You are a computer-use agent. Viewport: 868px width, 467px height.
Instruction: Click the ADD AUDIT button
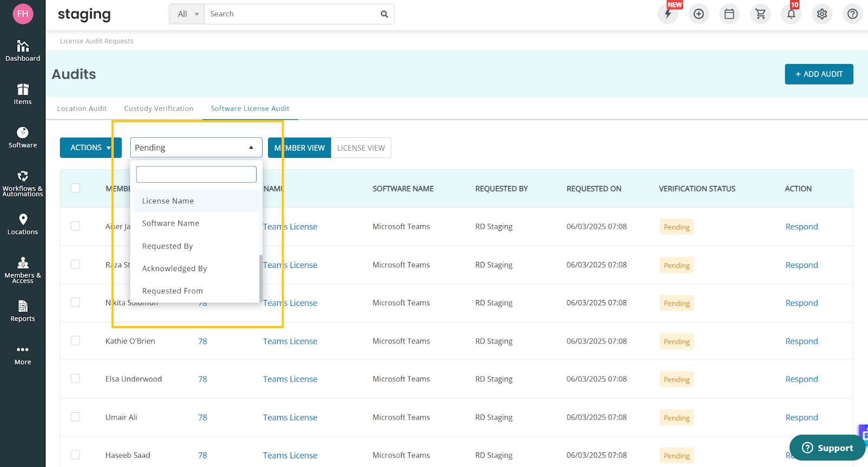pyautogui.click(x=819, y=74)
